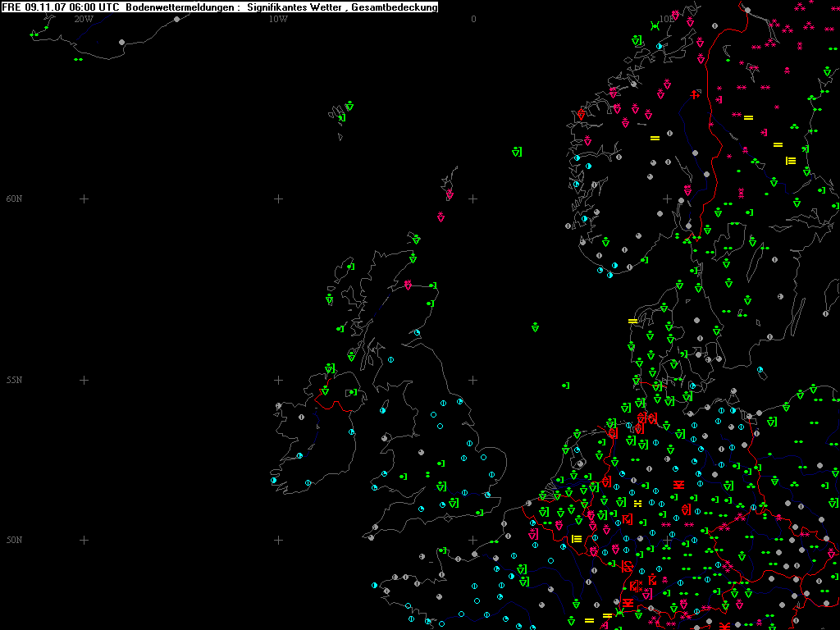840x630 pixels.
Task: Click the 20W longitude label
Action: coord(83,19)
